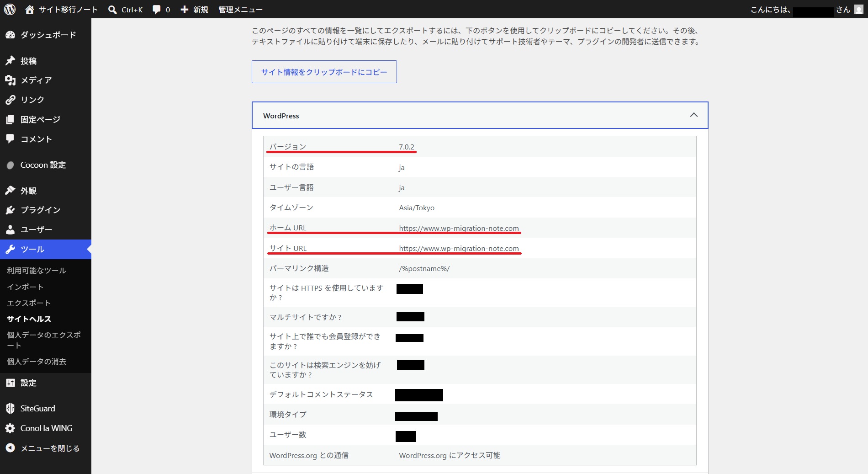The image size is (868, 474).
Task: Click the Cocoon 設定 circle icon
Action: (x=10, y=165)
